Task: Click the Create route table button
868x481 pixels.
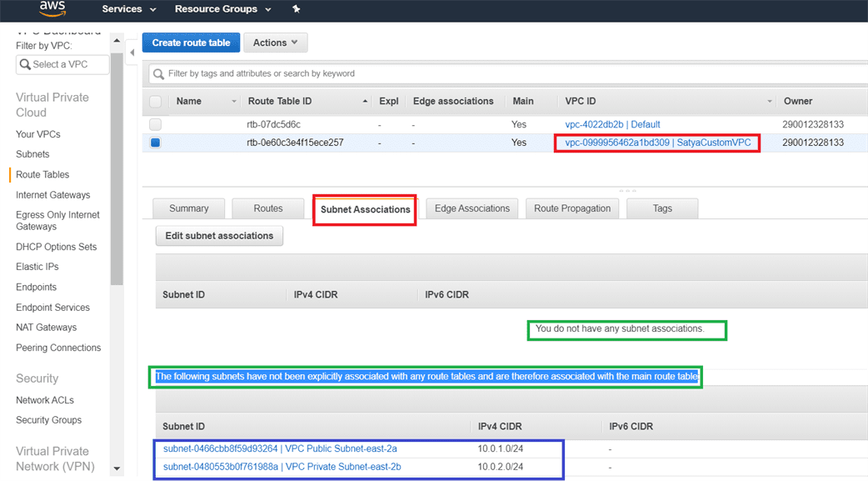Action: click(191, 43)
